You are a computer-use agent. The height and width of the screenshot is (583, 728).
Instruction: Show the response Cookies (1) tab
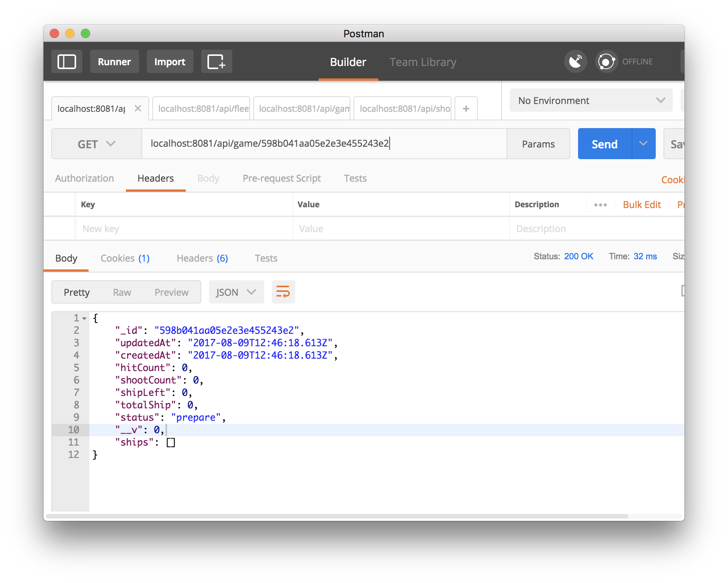click(x=125, y=259)
